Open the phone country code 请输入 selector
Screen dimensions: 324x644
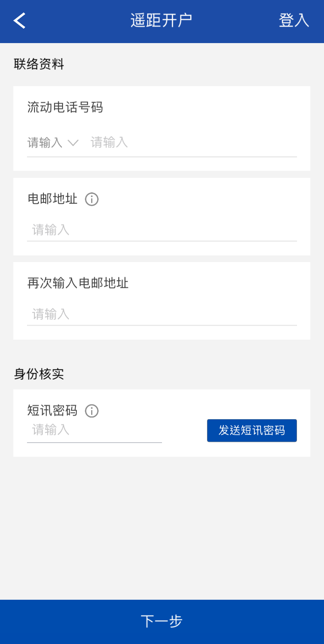45,143
